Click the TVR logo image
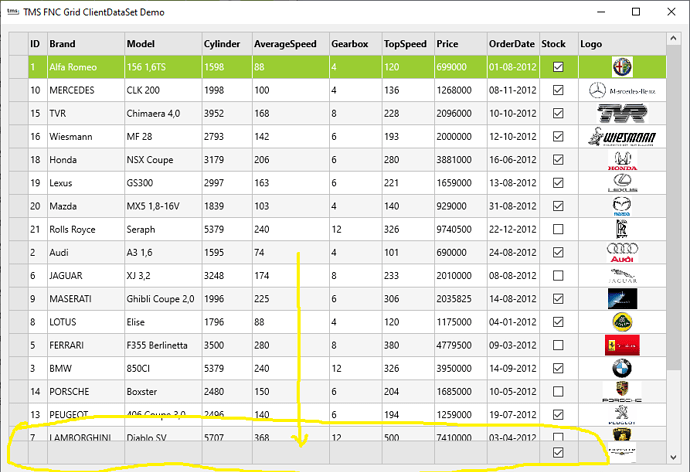Viewport: 690px width, 472px height. (x=622, y=113)
